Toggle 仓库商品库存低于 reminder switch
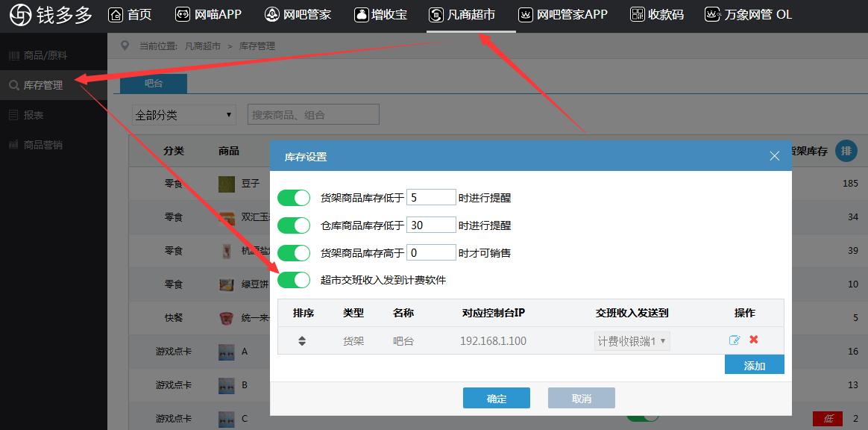Image resolution: width=868 pixels, height=430 pixels. (294, 225)
